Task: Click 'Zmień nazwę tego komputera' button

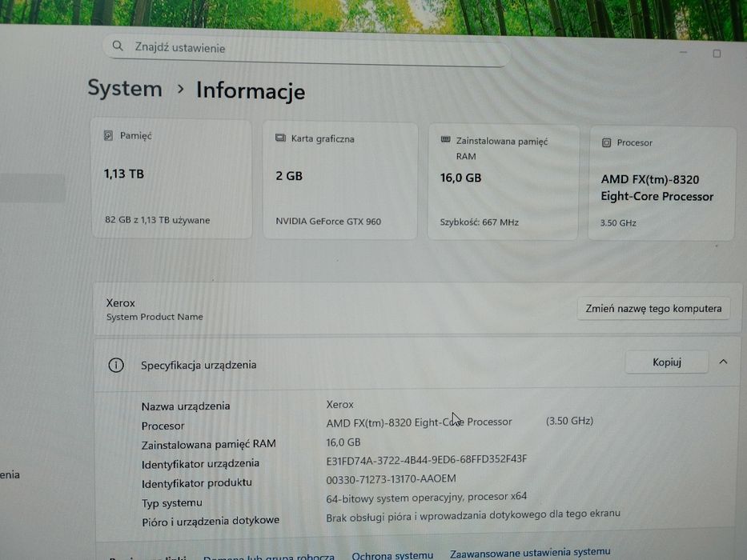Action: [653, 309]
